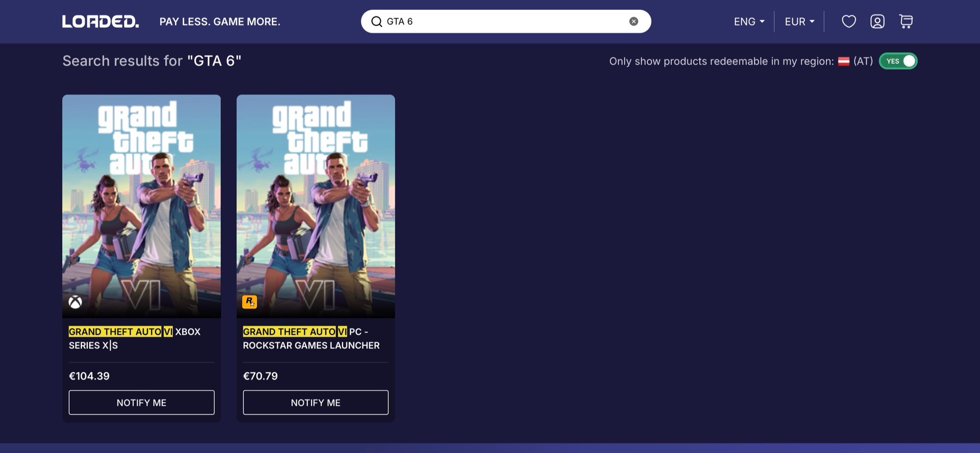Click the Xbox platform icon
Image resolution: width=980 pixels, height=453 pixels.
point(75,302)
